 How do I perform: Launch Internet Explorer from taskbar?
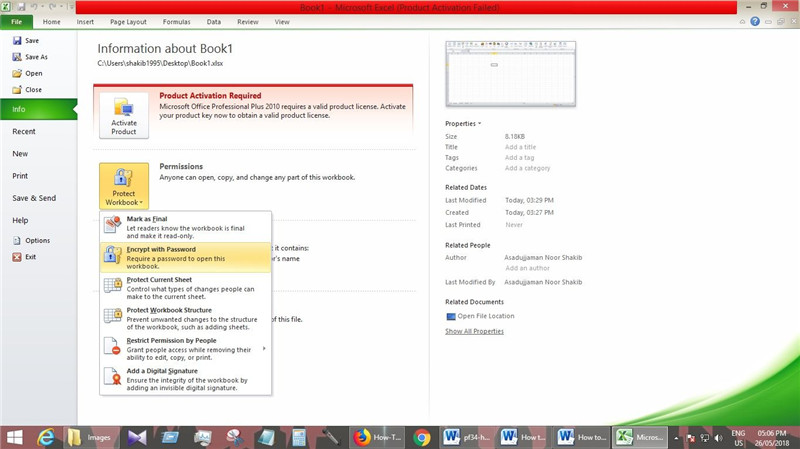46,437
